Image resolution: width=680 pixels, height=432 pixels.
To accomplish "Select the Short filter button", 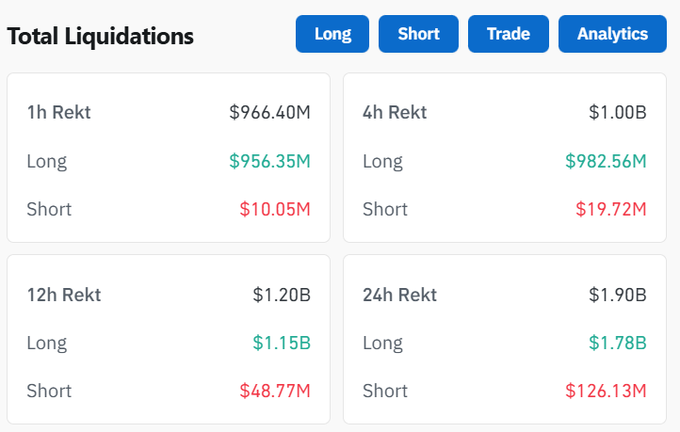I will pos(418,34).
